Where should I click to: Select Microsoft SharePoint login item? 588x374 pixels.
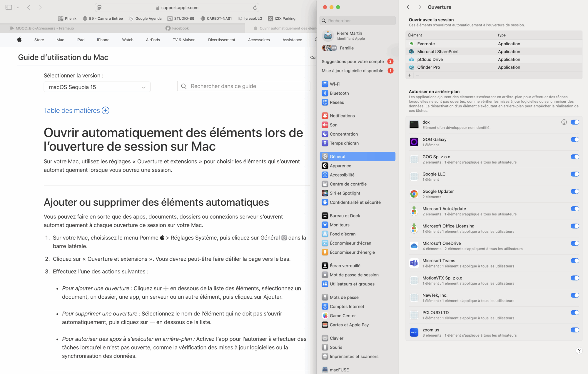tap(494, 51)
